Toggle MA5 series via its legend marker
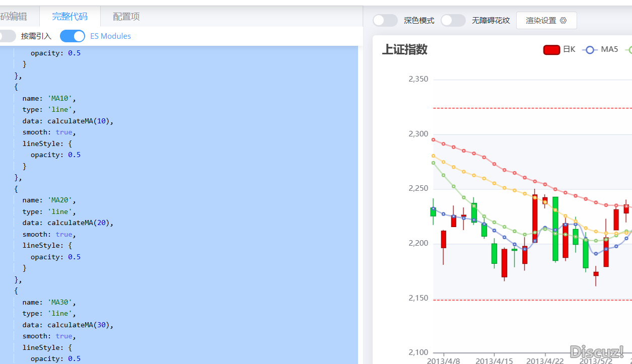This screenshot has height=364, width=632. pos(590,49)
